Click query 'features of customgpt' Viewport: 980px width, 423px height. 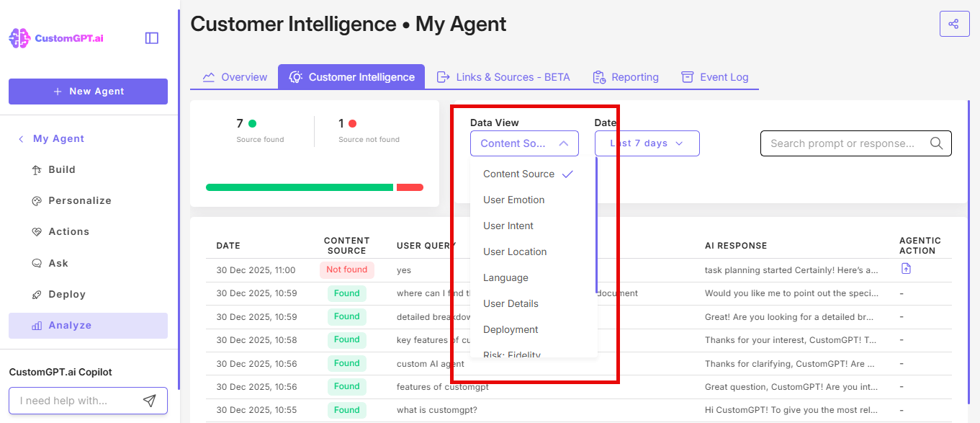(x=443, y=387)
